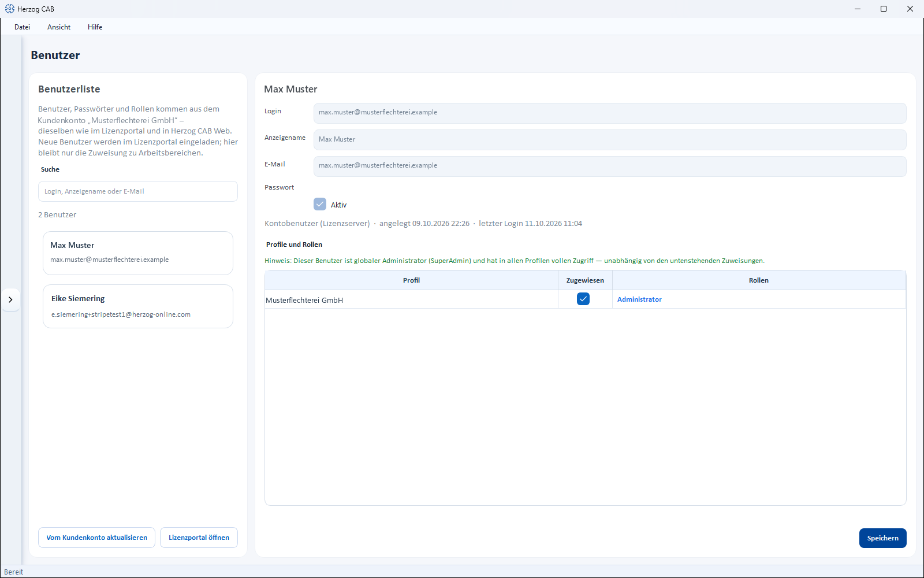Click the 'angelegt 09.10.2026 22:26' text

424,224
